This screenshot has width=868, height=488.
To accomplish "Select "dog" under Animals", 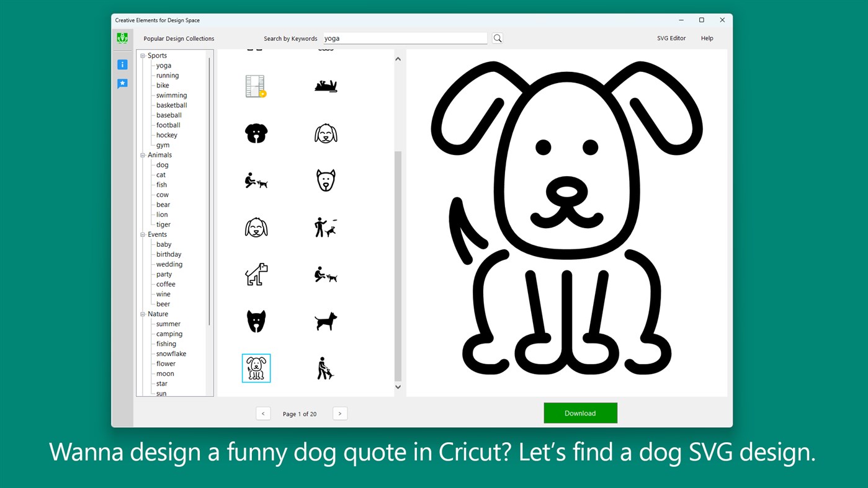I will pyautogui.click(x=162, y=164).
